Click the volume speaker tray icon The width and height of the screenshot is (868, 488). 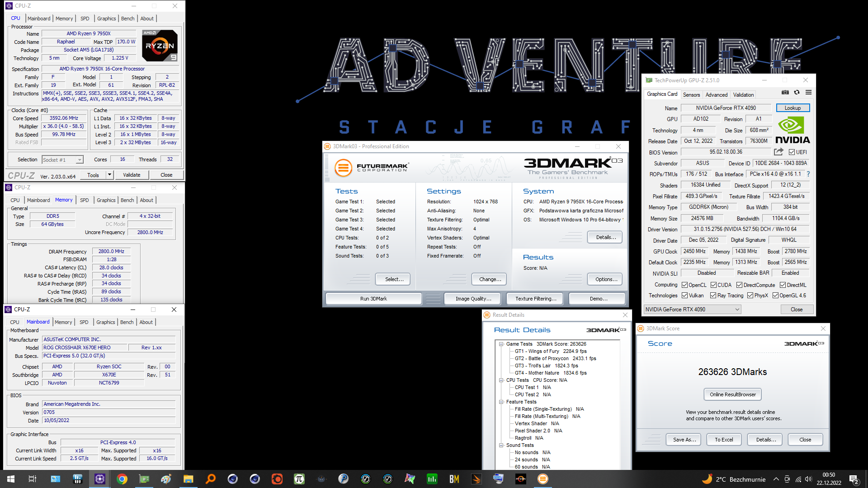[x=808, y=479]
